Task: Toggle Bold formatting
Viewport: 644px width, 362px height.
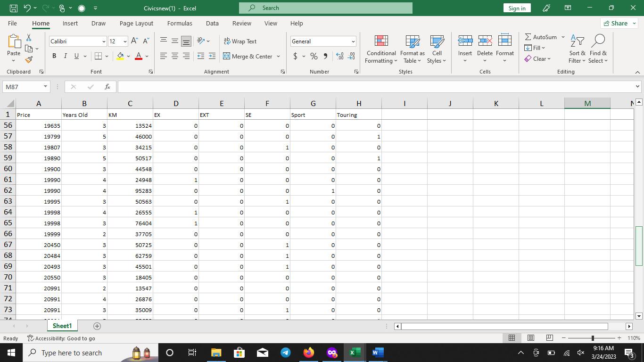Action: (x=54, y=56)
